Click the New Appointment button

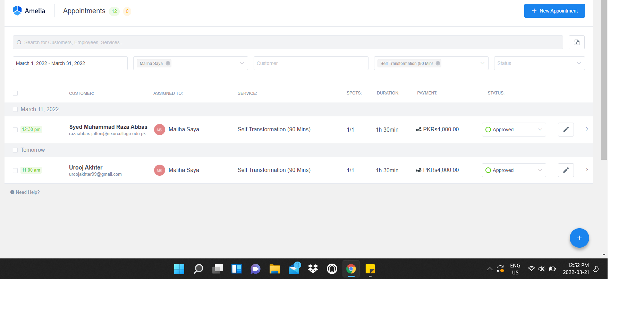[x=554, y=11]
